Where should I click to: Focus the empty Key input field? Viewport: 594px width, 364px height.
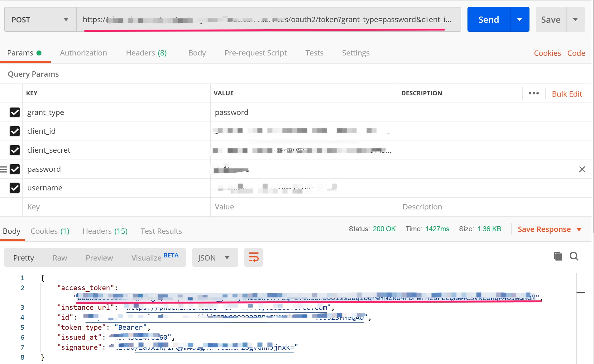pyautogui.click(x=117, y=207)
